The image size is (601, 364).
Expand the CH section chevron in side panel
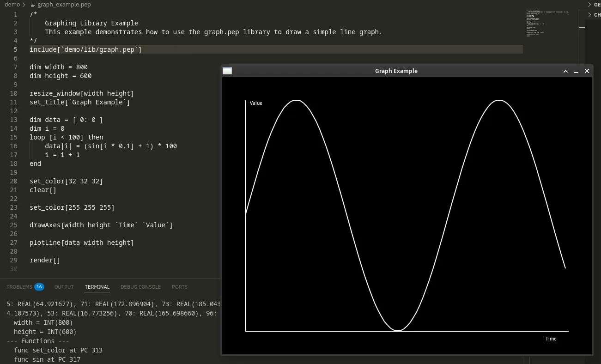[x=590, y=15]
